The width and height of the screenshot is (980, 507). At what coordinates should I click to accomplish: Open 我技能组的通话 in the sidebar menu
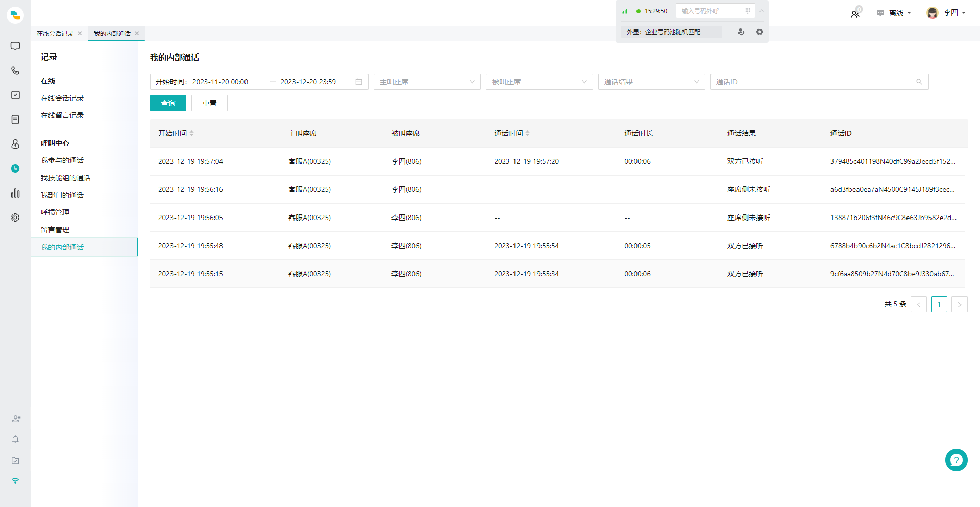[66, 178]
